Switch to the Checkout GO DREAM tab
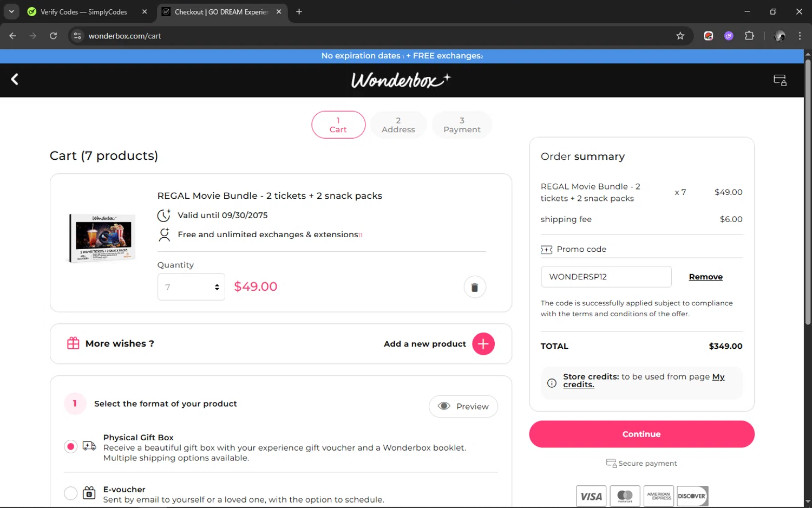Viewport: 812px width, 508px height. tap(221, 12)
